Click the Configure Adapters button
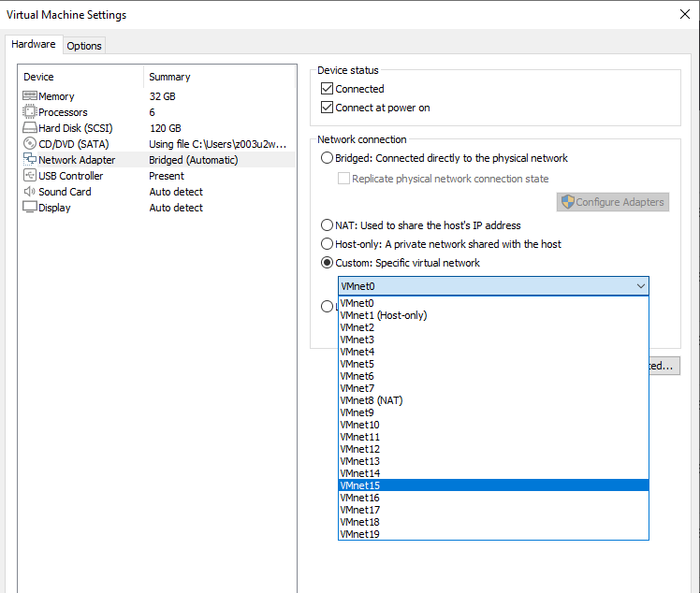 (613, 202)
